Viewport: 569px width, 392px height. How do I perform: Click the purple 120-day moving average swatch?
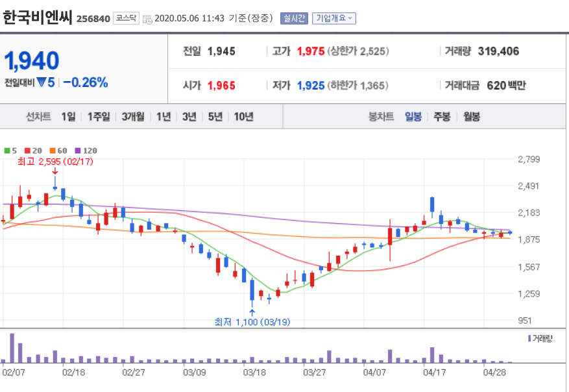pyautogui.click(x=78, y=151)
